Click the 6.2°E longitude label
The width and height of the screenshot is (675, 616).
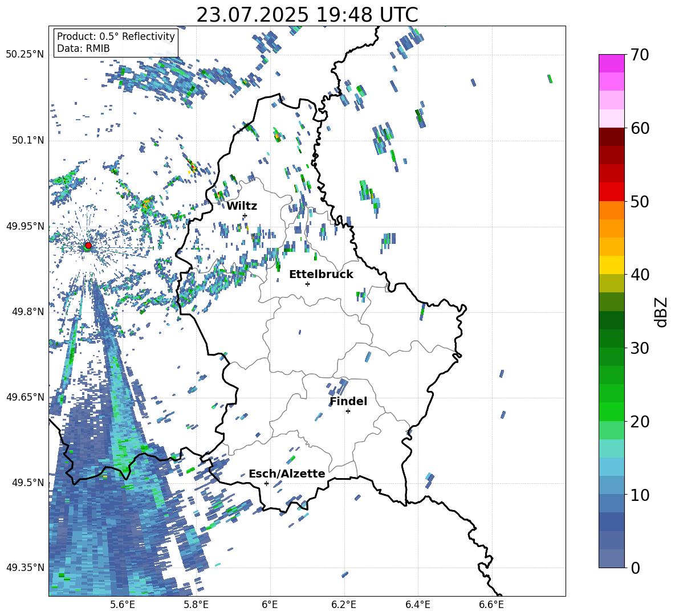(344, 605)
